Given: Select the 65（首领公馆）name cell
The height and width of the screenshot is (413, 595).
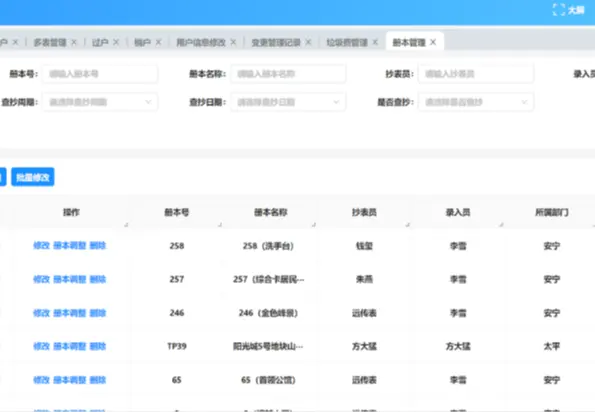Looking at the screenshot, I should [268, 380].
